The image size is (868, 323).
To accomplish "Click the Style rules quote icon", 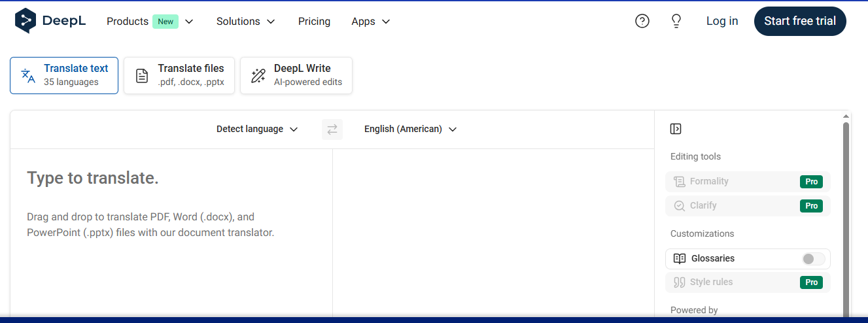I will click(680, 282).
